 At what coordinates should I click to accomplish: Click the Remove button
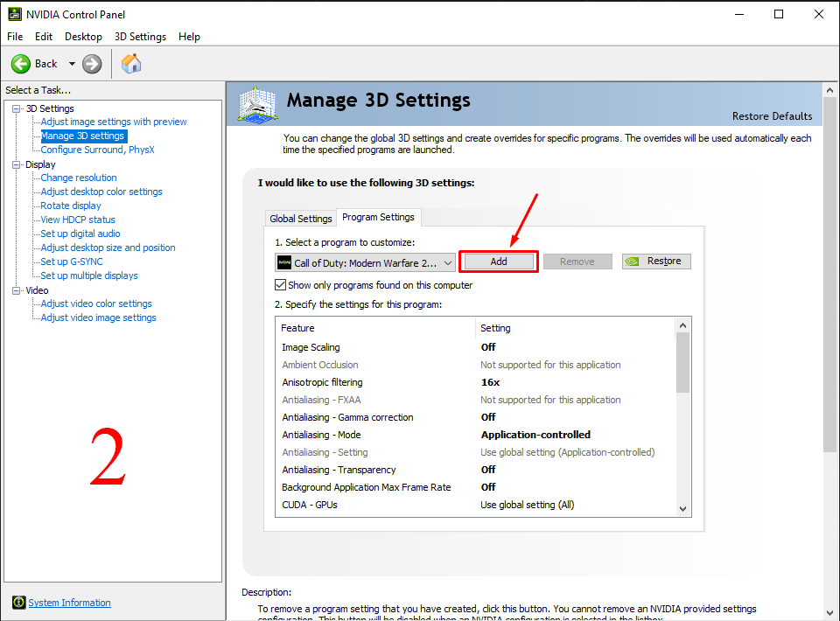[577, 262]
